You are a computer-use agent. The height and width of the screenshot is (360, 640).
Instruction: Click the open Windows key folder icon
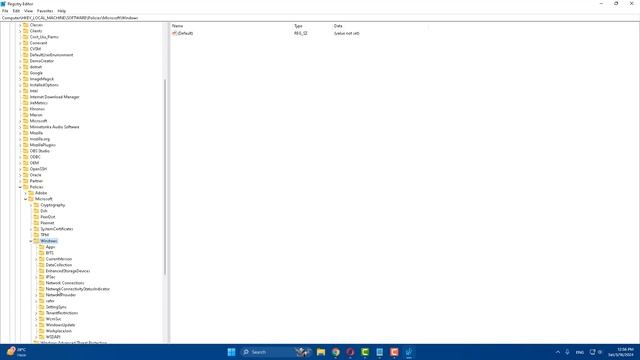[x=36, y=241]
